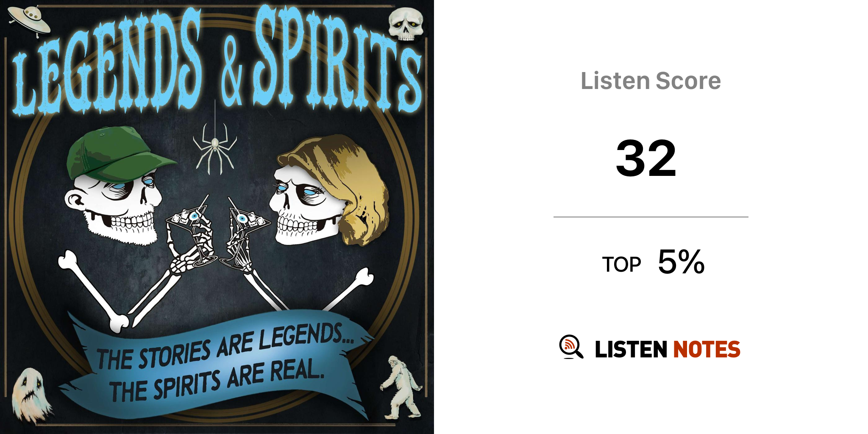868x434 pixels.
Task: Click the skull icon in the cover corner
Action: 406,25
